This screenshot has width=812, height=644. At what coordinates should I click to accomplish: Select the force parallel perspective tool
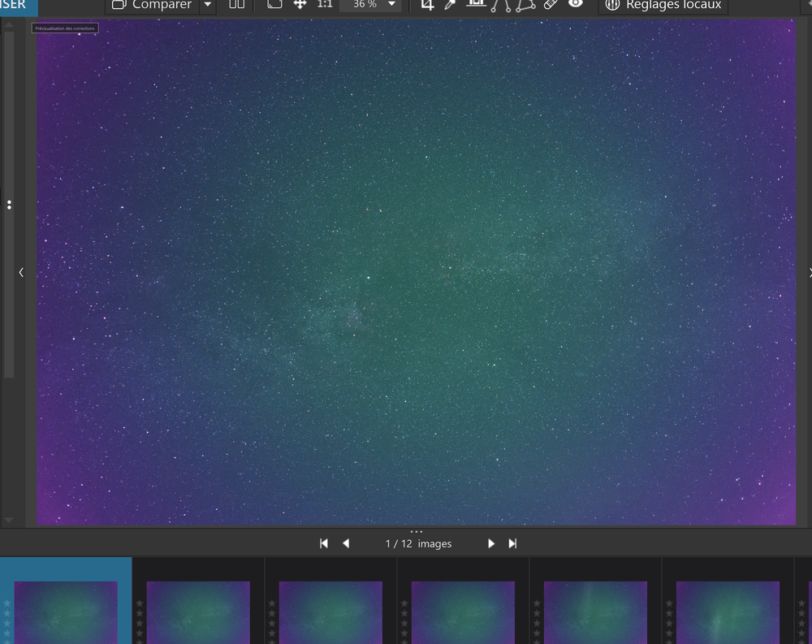[x=501, y=5]
